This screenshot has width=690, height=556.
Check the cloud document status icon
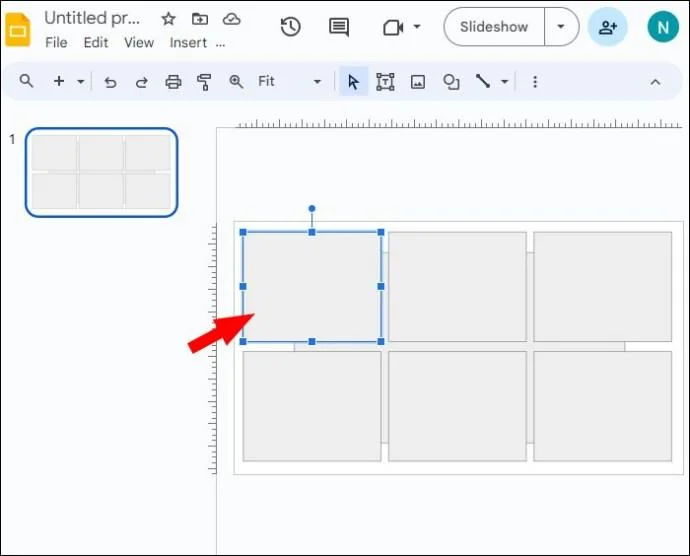click(231, 19)
